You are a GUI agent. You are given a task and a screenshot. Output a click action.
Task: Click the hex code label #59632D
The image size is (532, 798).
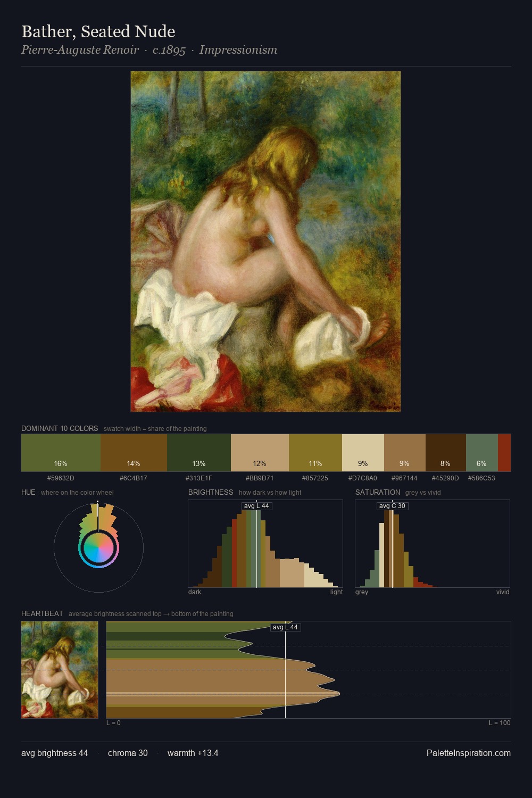[x=61, y=478]
